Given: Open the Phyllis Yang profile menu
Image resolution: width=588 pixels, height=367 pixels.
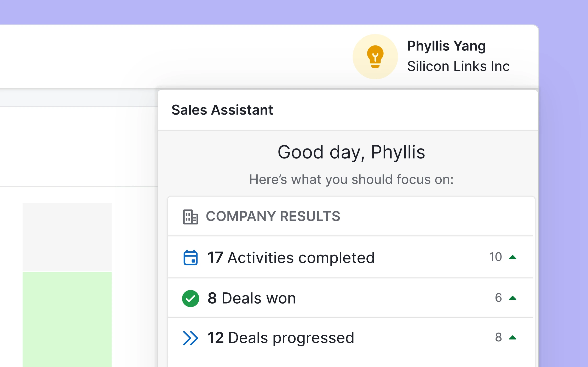Looking at the screenshot, I should tap(447, 46).
